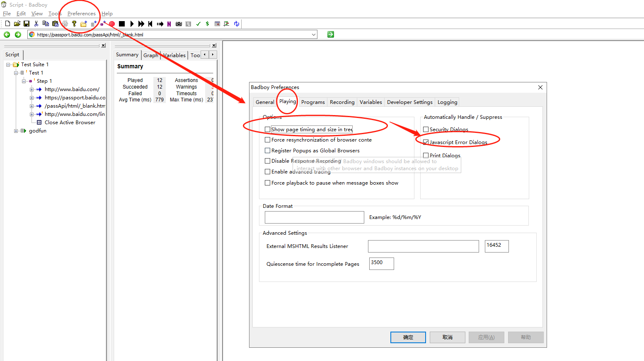Collapse the Test 1 tree node
644x361 pixels.
click(x=16, y=73)
